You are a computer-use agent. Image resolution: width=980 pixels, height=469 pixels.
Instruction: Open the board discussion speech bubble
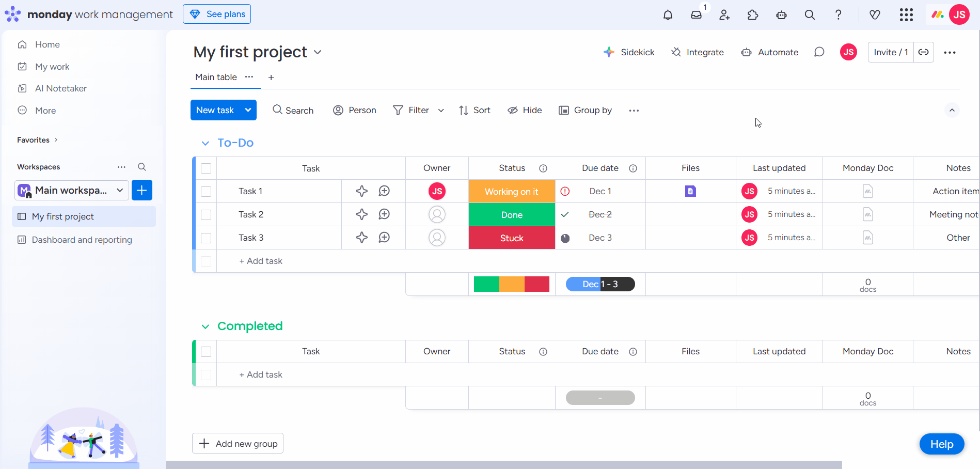point(819,52)
